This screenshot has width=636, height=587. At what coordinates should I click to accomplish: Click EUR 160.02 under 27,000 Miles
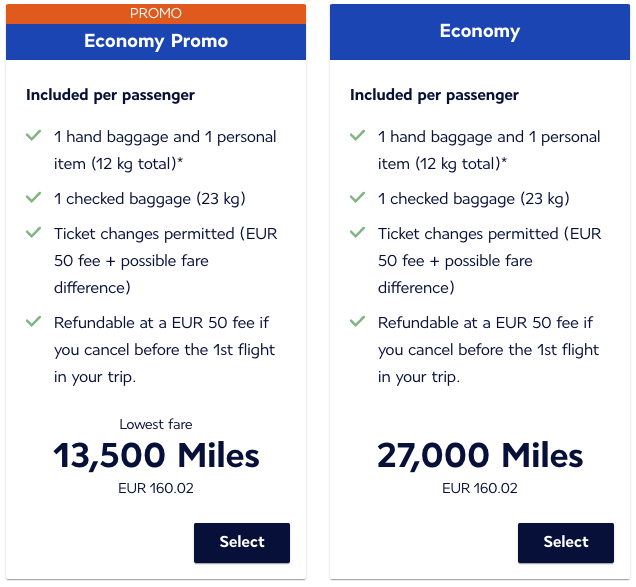point(480,489)
